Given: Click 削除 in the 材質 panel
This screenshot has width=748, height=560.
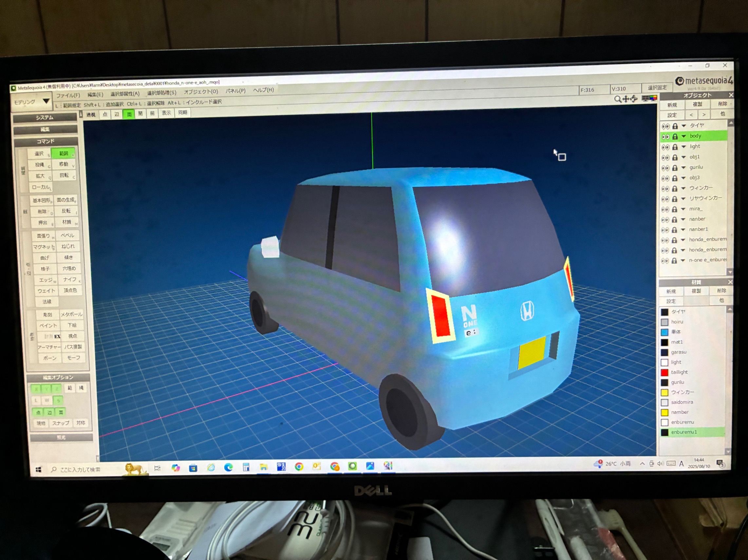Looking at the screenshot, I should click(x=721, y=291).
